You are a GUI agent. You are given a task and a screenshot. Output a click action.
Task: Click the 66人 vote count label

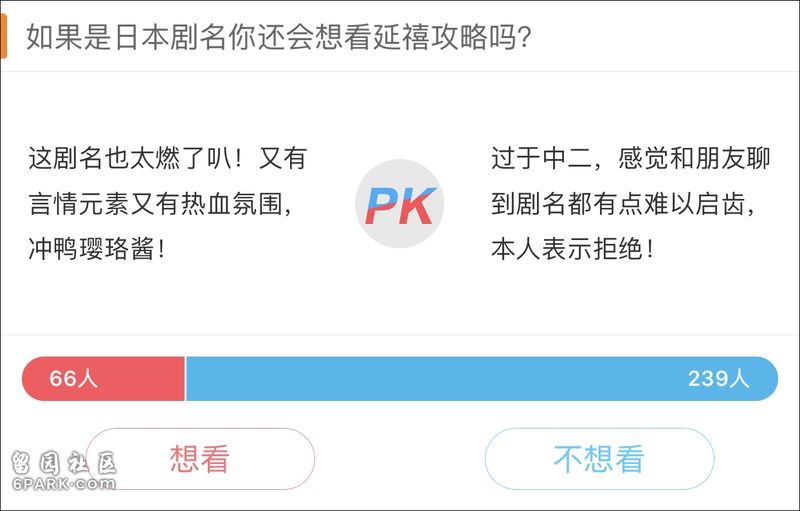(x=73, y=378)
